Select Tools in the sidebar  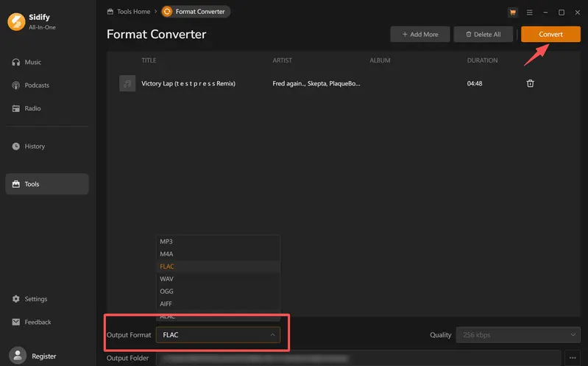[47, 184]
